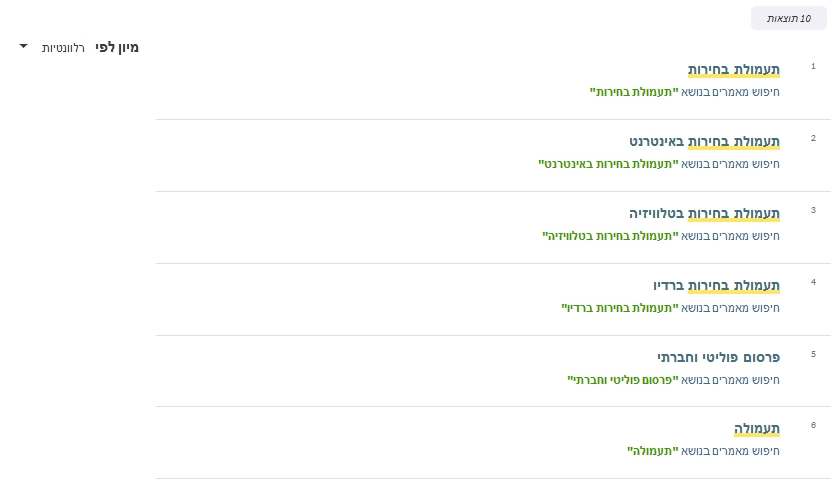
Task: Click result number 5 marker
Action: coord(813,353)
